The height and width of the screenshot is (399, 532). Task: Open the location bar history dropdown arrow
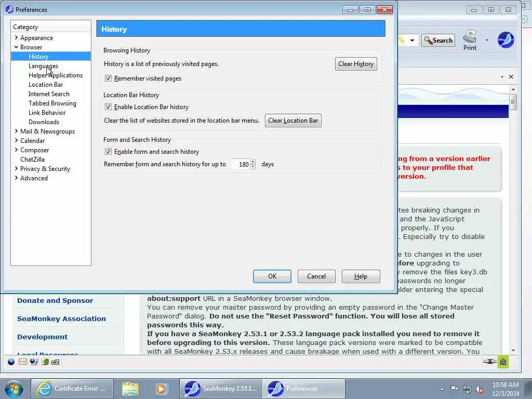pos(412,41)
